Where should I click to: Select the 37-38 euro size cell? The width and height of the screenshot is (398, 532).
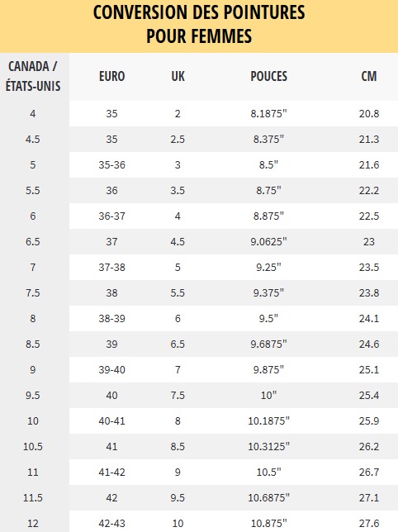point(111,268)
